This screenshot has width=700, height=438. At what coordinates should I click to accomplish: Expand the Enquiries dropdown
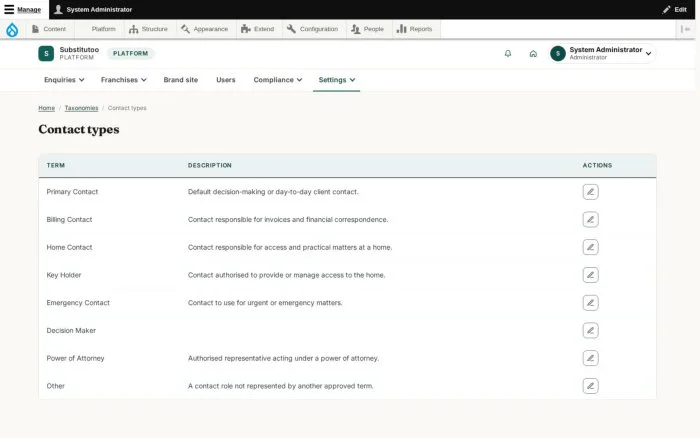(64, 80)
